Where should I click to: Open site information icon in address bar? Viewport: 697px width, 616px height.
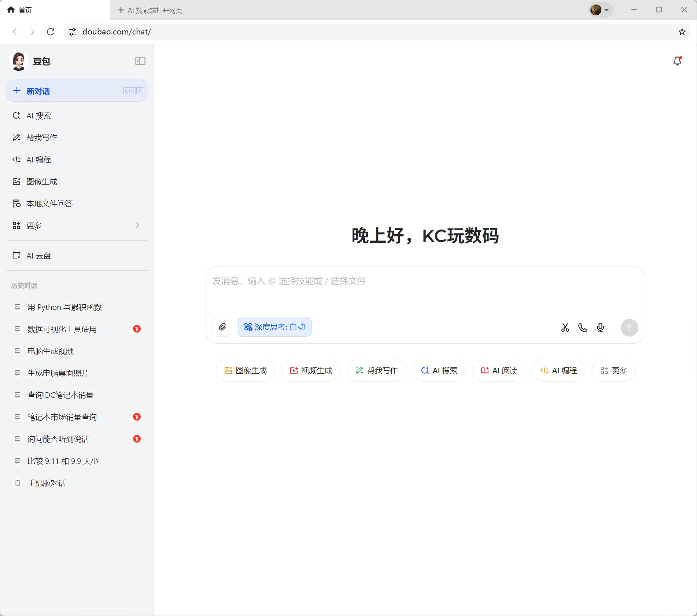coord(73,32)
